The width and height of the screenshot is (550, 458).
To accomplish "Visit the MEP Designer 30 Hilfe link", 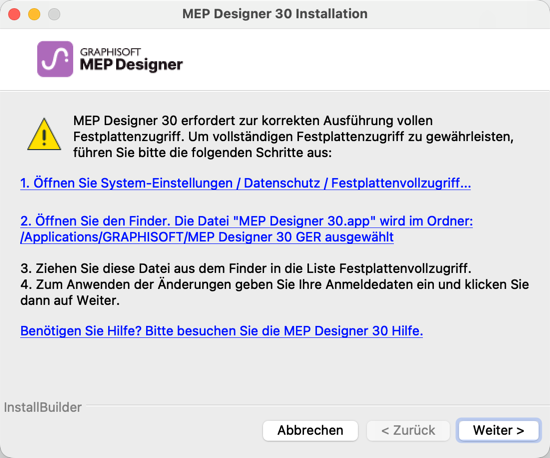I will click(x=221, y=331).
